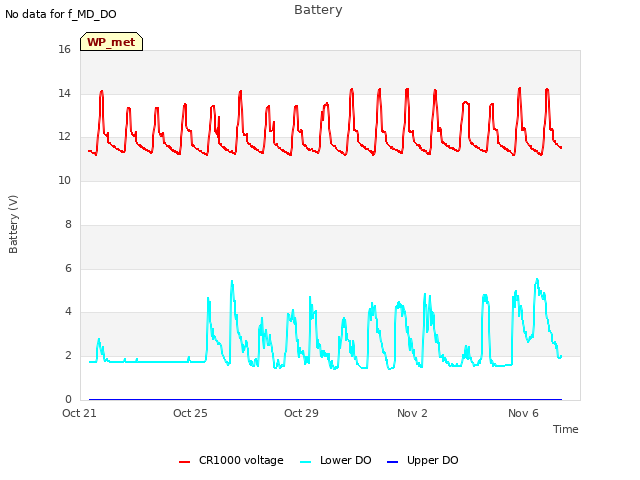Toggle the CR1000 voltage legend entry
The height and width of the screenshot is (480, 640).
coord(231,460)
